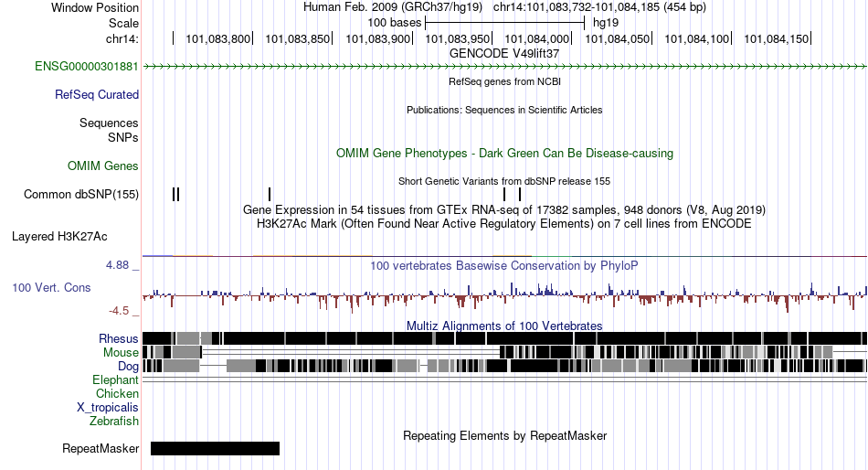Open the Layered H3K27Ac track label
Screen dimensions: 868x470
tap(59, 237)
